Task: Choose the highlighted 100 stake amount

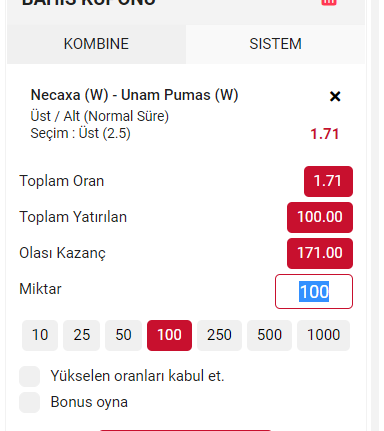Action: click(169, 335)
